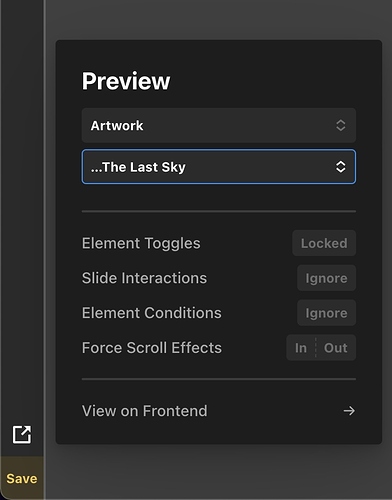Click the Slide Interactions label
The width and height of the screenshot is (392, 500).
click(x=144, y=278)
